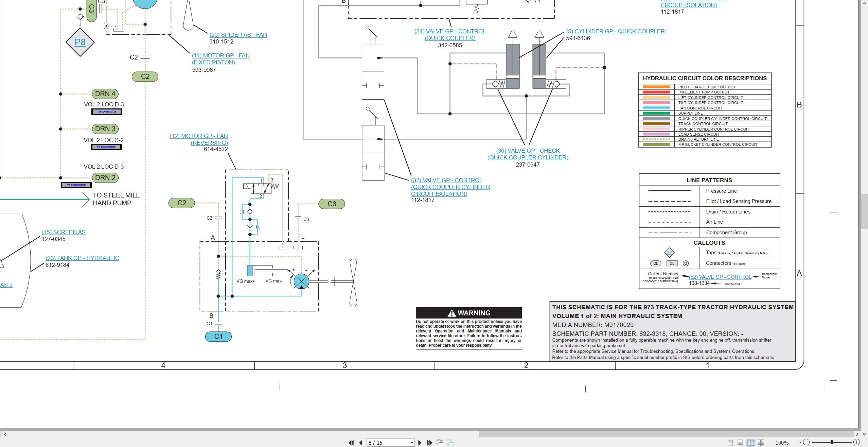Screen dimensions: 868x447
Task: Open the (11) MOTOR GP - FAN link
Action: tap(220, 59)
